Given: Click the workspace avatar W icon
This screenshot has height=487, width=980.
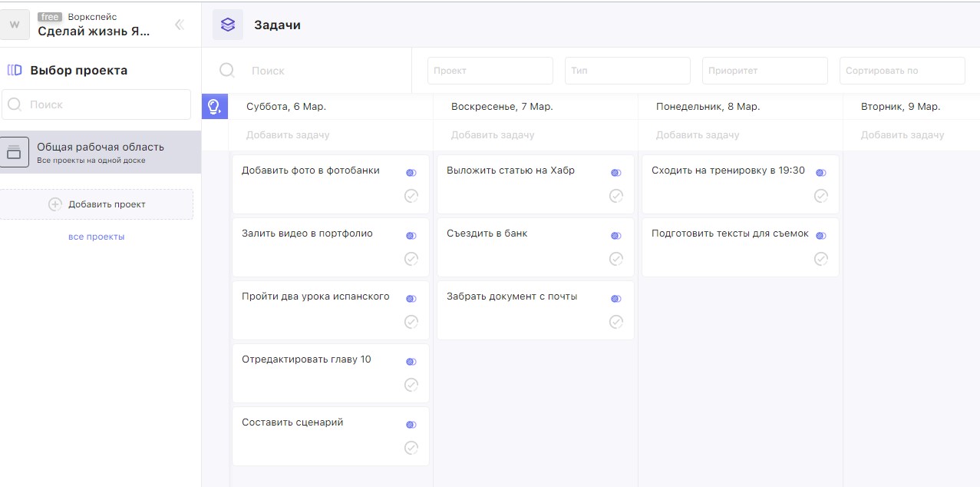Looking at the screenshot, I should click(15, 25).
